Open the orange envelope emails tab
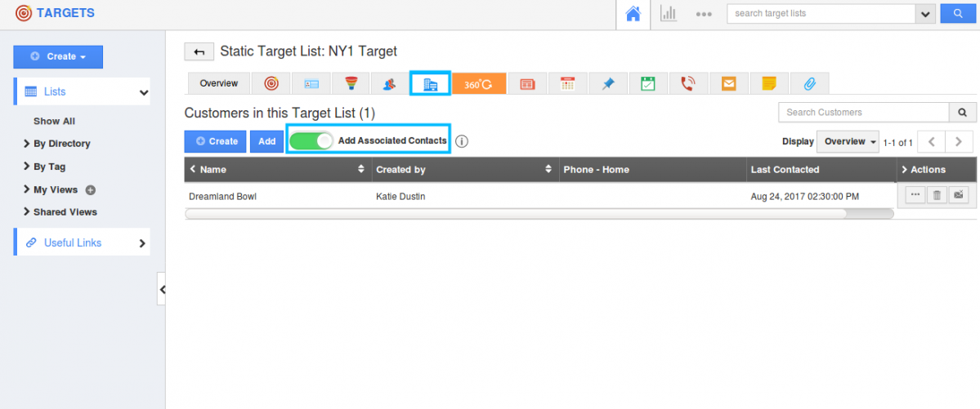980x409 pixels. tap(728, 83)
